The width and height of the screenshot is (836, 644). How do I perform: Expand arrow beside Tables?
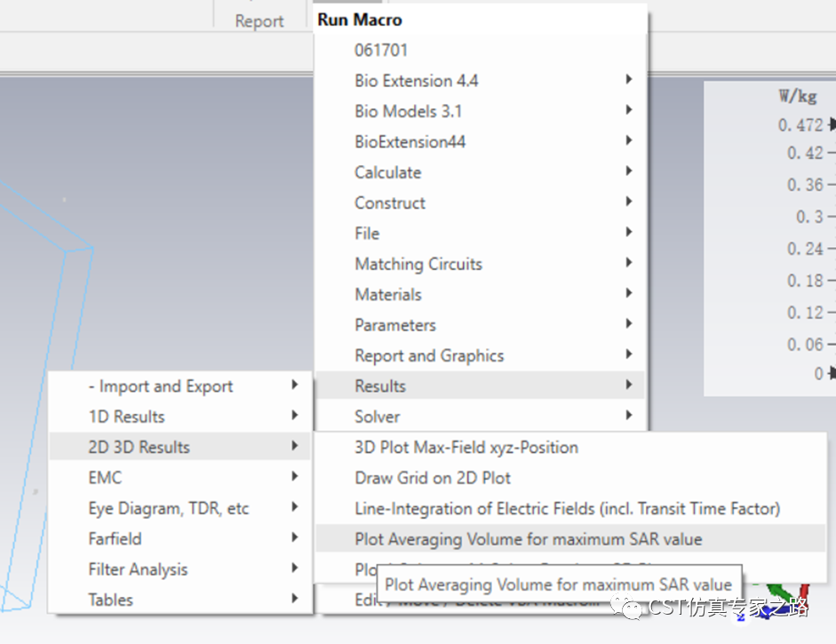click(294, 598)
